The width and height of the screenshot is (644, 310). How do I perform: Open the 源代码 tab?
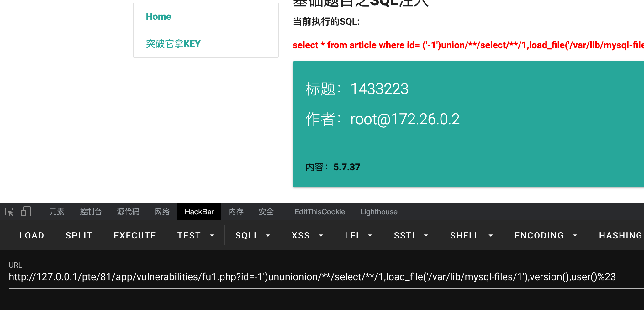(x=128, y=212)
